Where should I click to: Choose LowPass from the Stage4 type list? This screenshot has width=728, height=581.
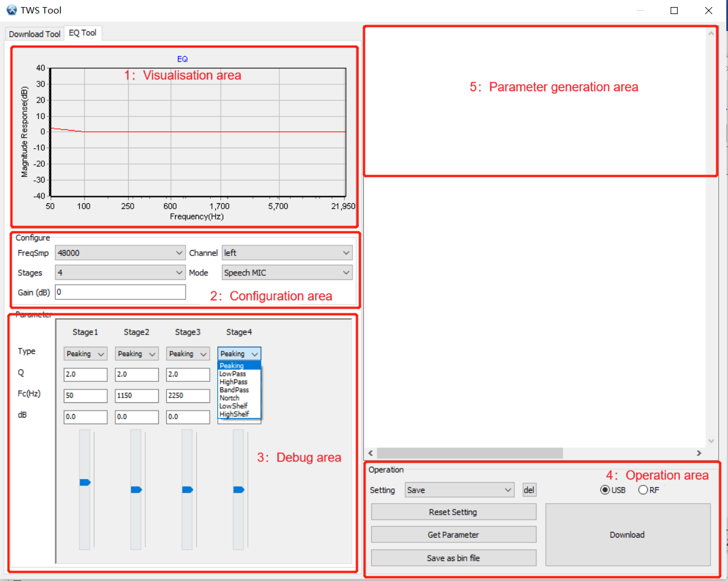pos(233,374)
